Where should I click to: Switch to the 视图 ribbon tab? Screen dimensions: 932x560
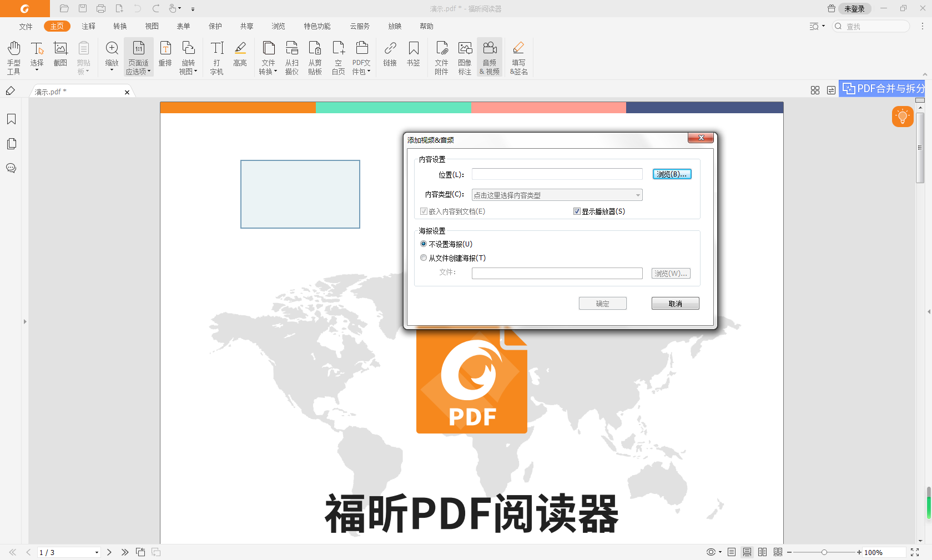[152, 26]
